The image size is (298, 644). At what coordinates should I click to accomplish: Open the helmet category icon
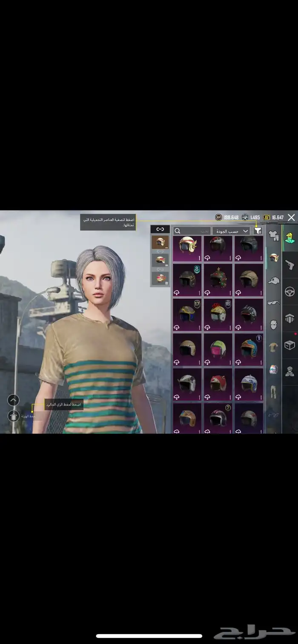[274, 257]
